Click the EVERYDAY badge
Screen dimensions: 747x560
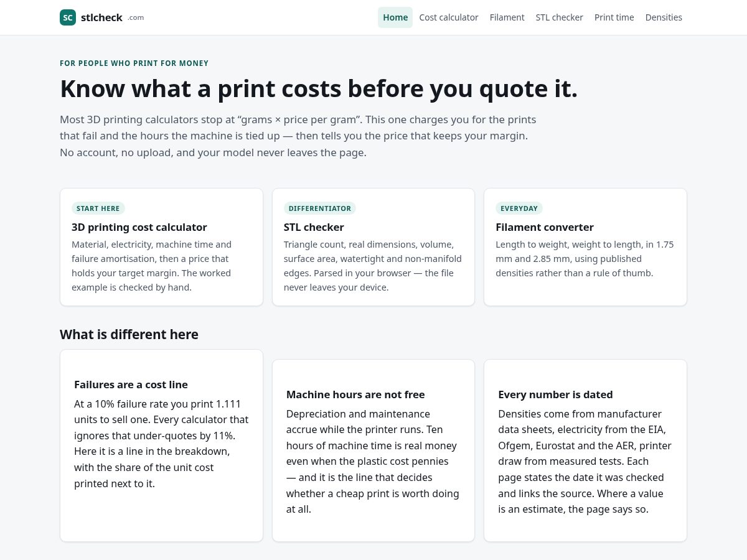(x=519, y=208)
